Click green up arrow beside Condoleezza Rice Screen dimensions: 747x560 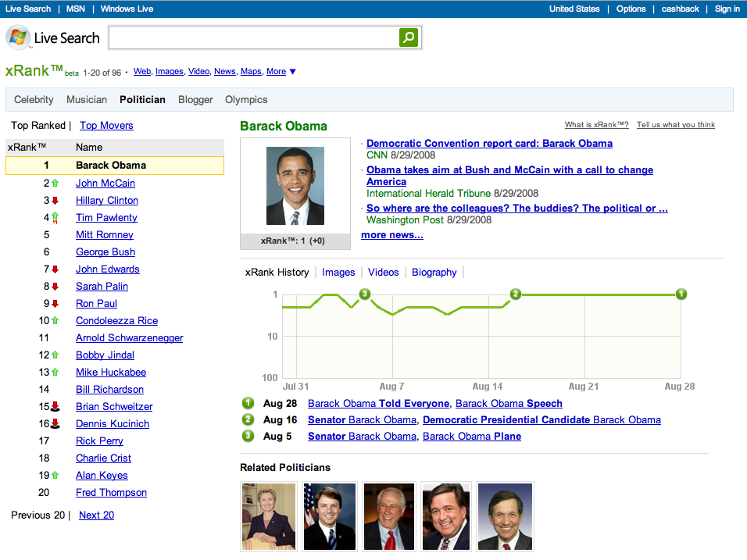coord(55,321)
